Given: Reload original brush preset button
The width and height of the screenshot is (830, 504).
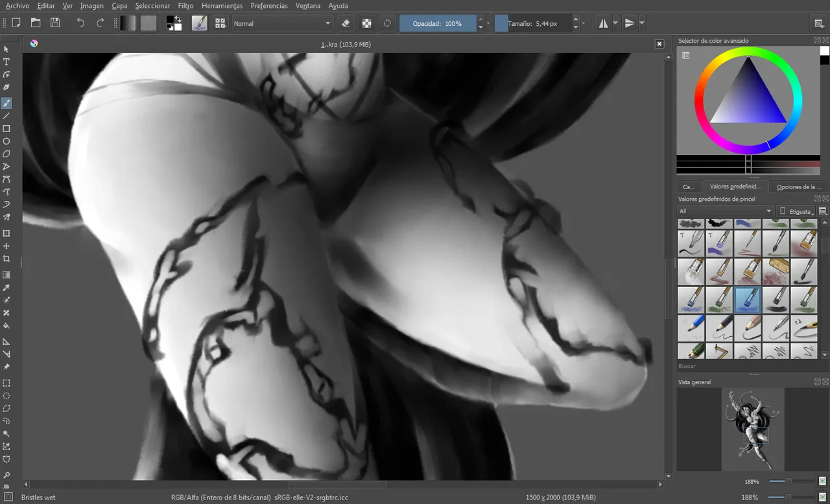Looking at the screenshot, I should click(387, 23).
